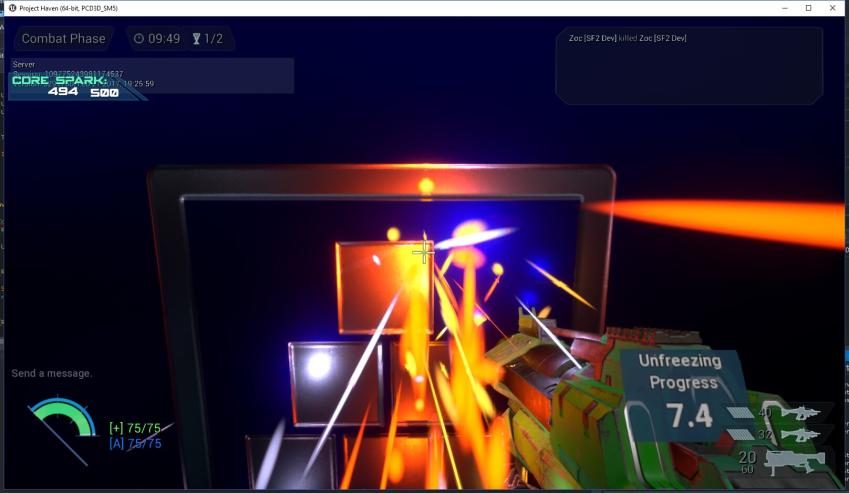Click the glowing orange block under the crosshair
This screenshot has width=849, height=493.
(x=381, y=285)
